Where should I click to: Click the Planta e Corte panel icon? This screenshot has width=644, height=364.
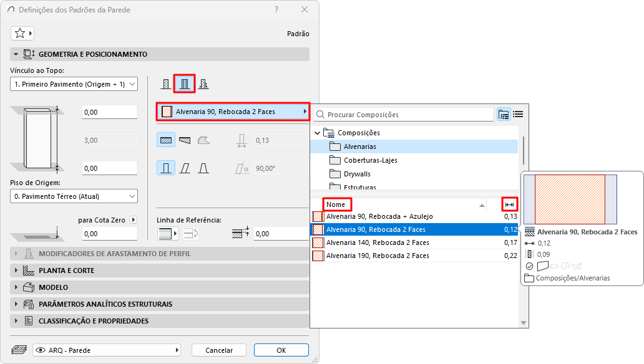[x=28, y=271]
